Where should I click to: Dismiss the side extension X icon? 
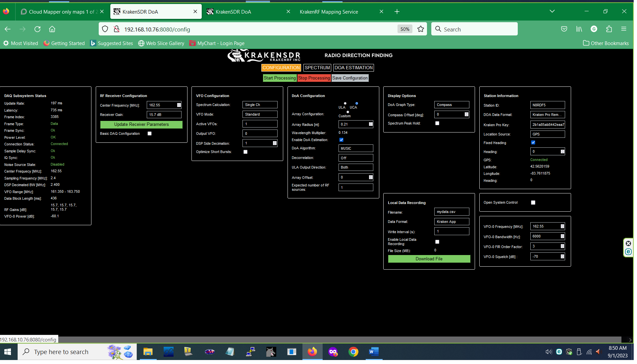point(628,243)
